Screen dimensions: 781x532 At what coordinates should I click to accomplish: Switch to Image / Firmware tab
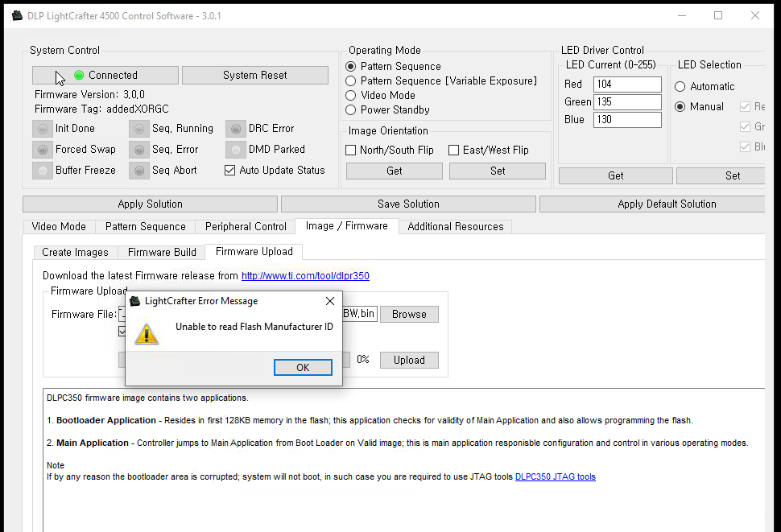coord(347,226)
